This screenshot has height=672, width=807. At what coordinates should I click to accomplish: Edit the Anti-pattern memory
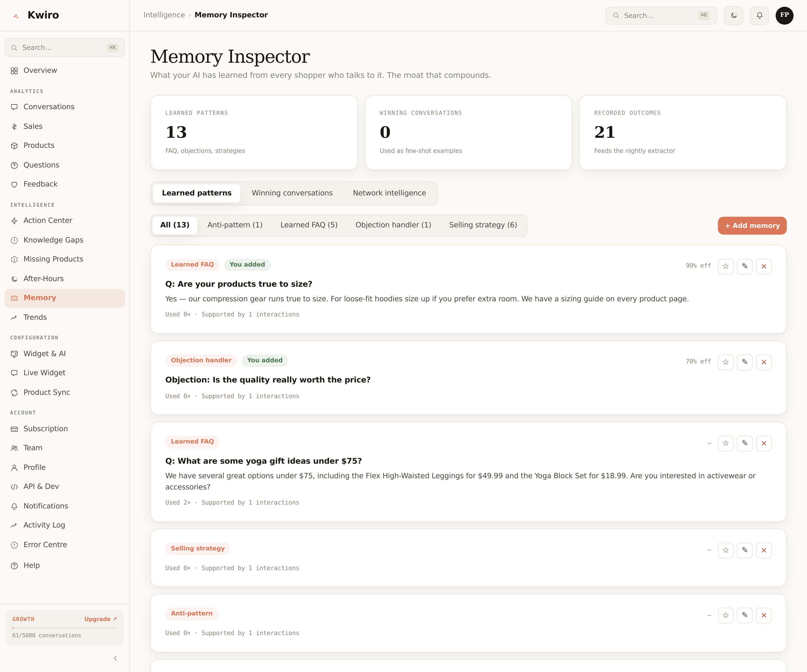coord(745,615)
